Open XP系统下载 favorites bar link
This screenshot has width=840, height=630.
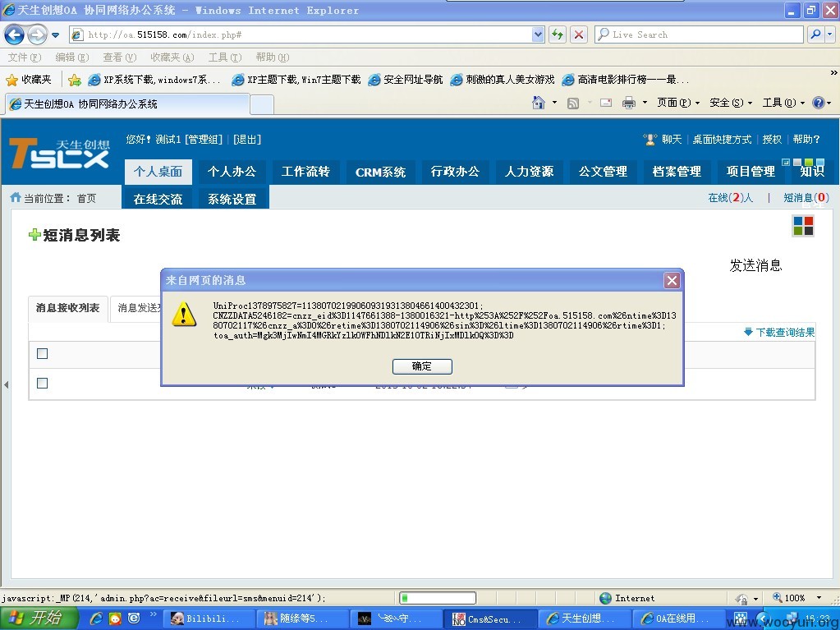pyautogui.click(x=154, y=80)
